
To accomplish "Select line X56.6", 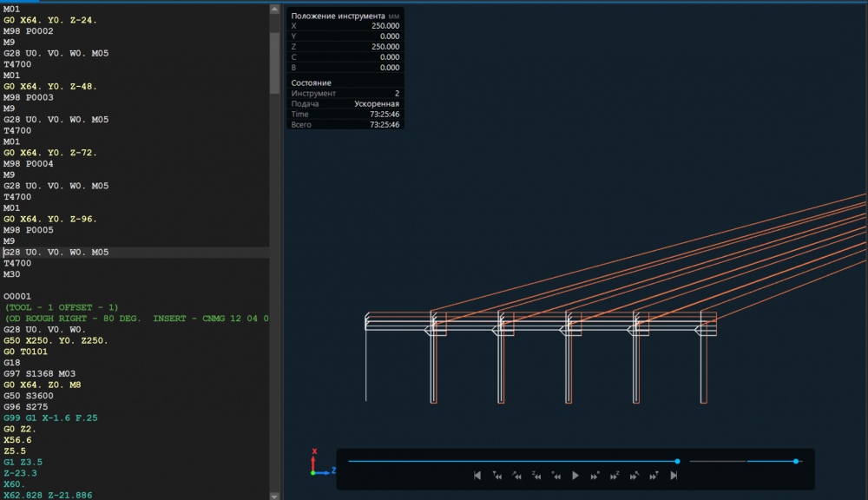I will coord(17,440).
